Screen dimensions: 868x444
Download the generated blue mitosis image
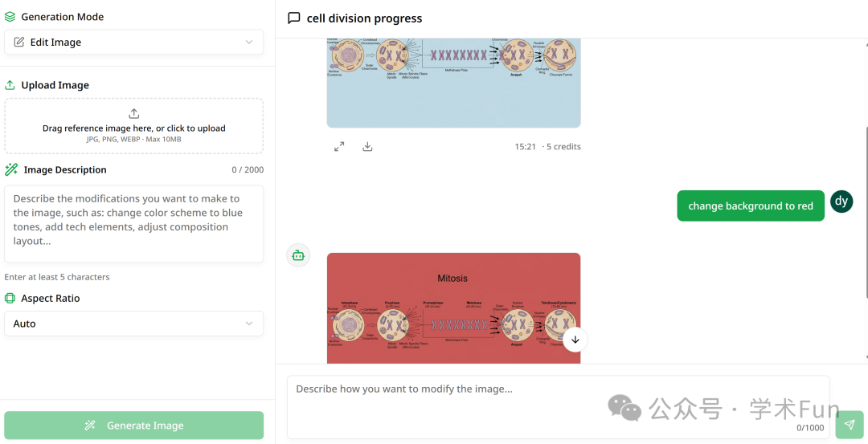367,147
